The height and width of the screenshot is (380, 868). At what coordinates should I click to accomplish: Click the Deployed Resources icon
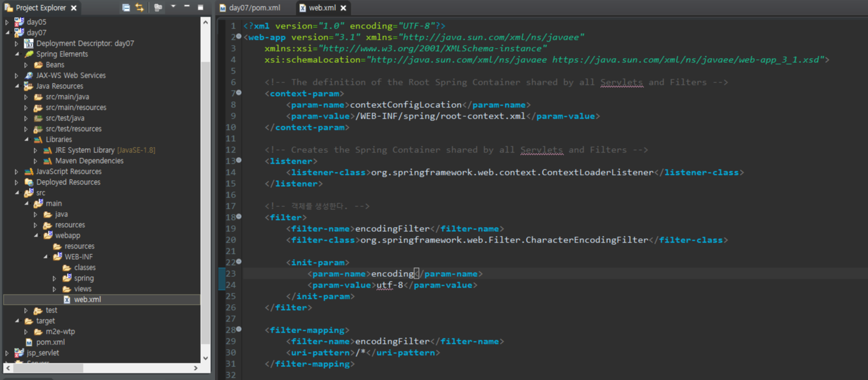[x=28, y=182]
